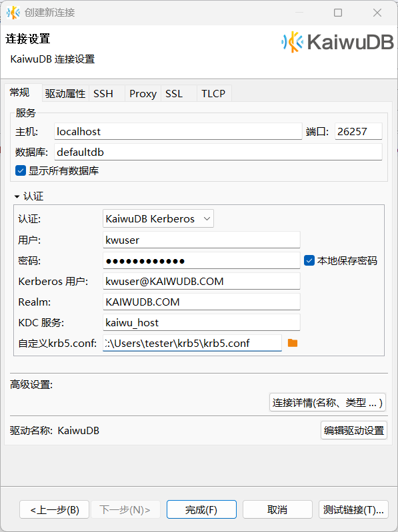The width and height of the screenshot is (398, 532).
Task: Open the folder browse icon for krb5.conf
Action: coord(293,343)
